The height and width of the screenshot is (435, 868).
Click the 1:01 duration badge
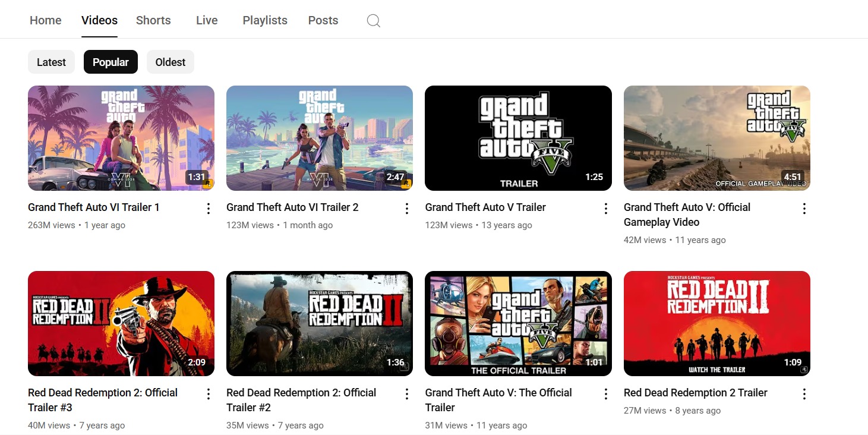tap(594, 363)
